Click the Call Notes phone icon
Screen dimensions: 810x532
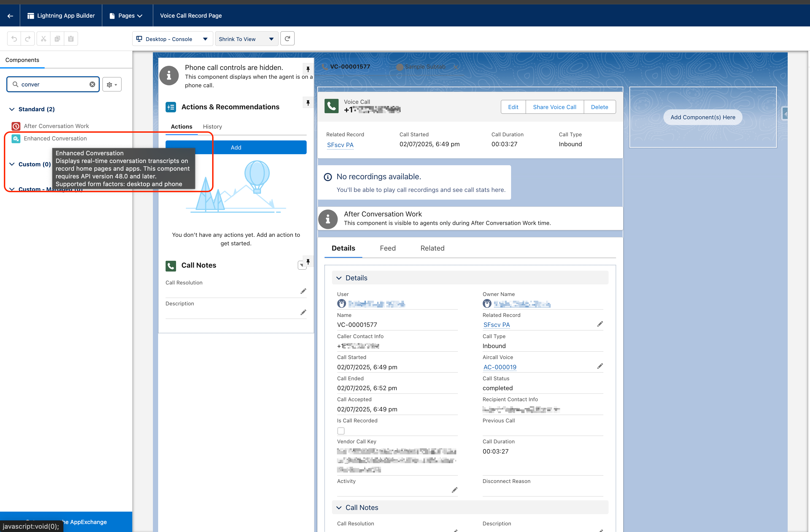click(x=171, y=266)
